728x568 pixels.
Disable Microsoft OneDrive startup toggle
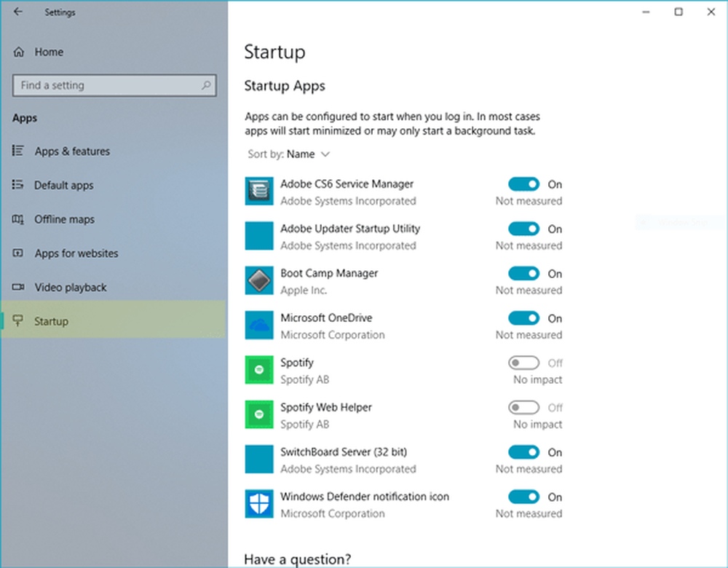point(523,318)
